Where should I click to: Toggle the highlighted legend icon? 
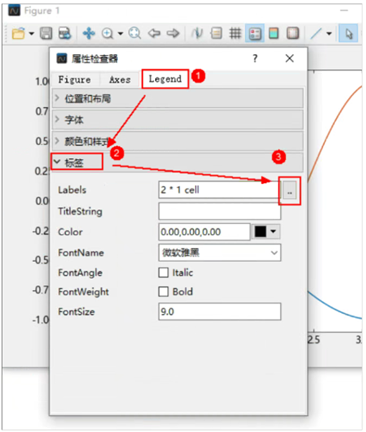[255, 33]
